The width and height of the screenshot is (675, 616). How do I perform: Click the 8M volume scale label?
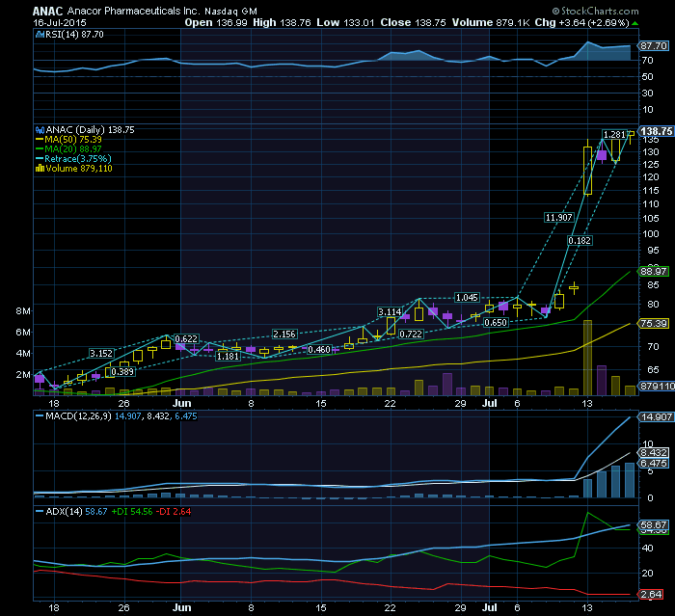tap(23, 310)
